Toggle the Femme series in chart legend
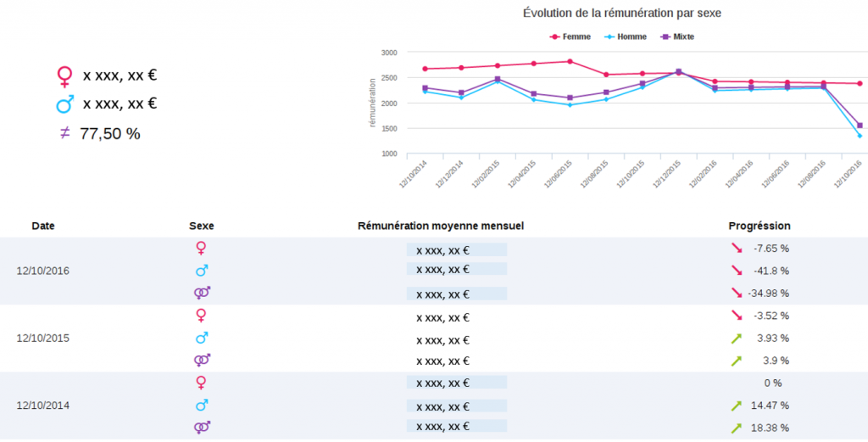This screenshot has height=442, width=868. coord(571,36)
